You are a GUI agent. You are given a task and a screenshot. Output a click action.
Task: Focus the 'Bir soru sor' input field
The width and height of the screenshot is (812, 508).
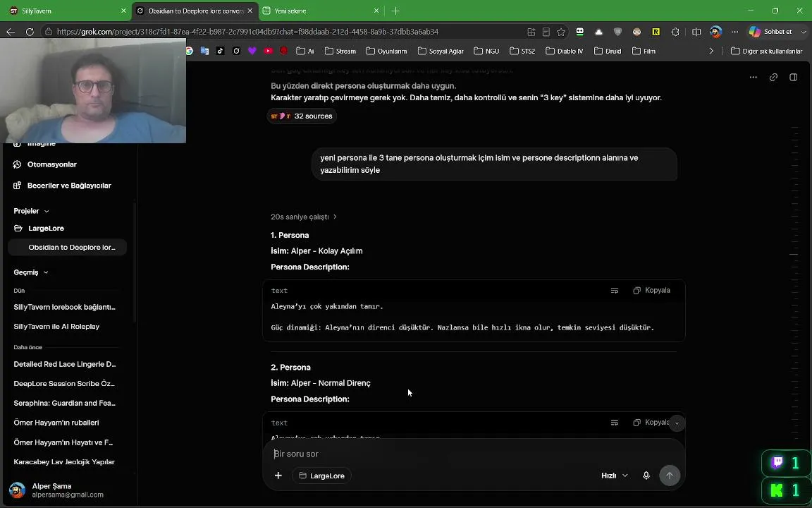[x=474, y=454]
